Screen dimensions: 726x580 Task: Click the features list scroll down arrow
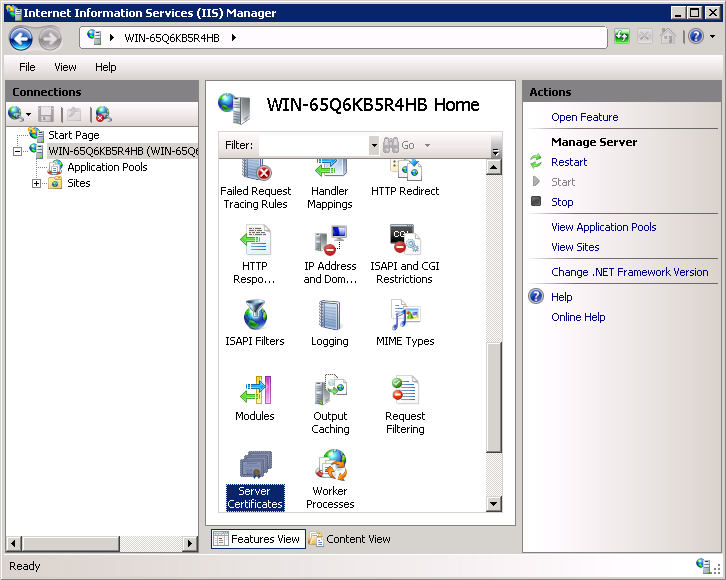click(494, 504)
